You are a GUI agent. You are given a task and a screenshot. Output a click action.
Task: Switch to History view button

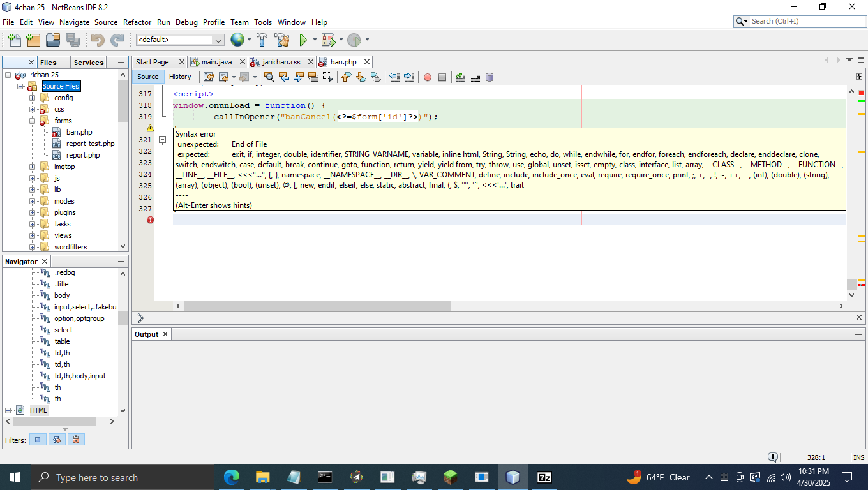point(180,77)
